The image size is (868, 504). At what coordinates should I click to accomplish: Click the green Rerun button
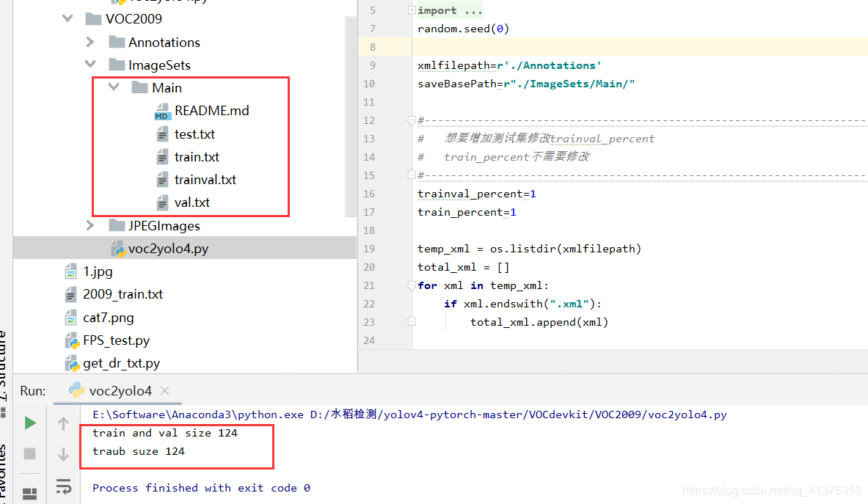pyautogui.click(x=30, y=423)
